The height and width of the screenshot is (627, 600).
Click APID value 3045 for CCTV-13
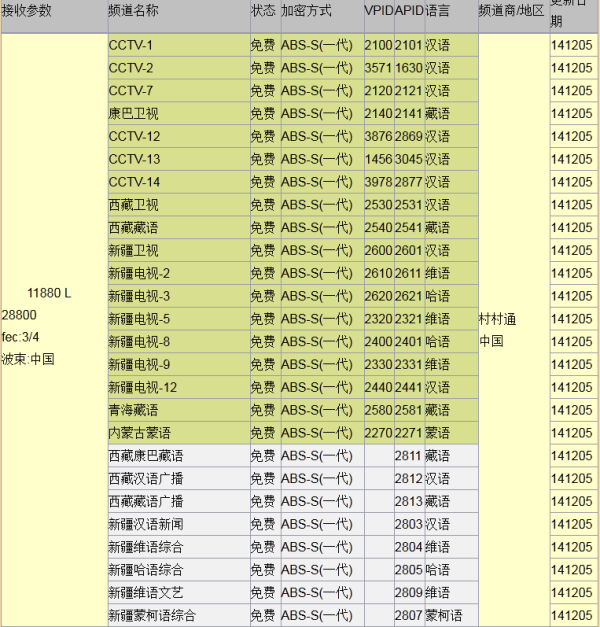coord(409,159)
